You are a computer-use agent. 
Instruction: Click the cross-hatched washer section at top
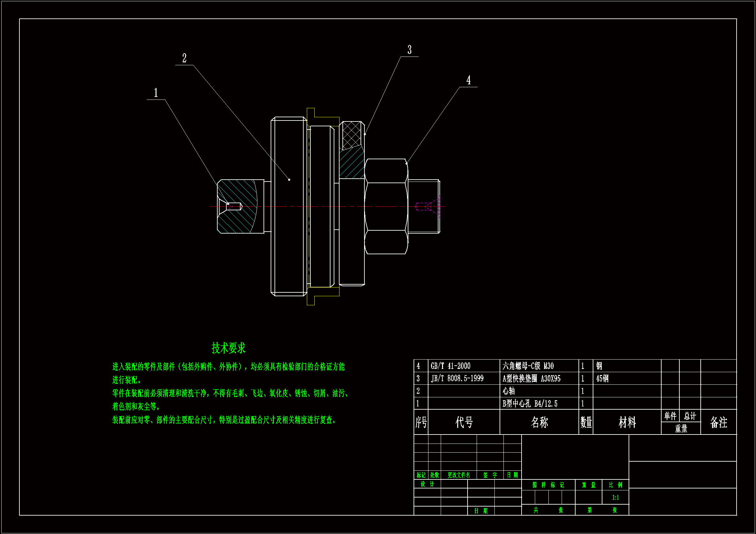[x=352, y=135]
